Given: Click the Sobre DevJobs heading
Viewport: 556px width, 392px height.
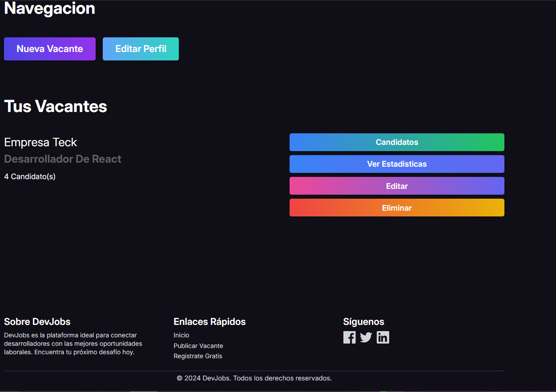Looking at the screenshot, I should pyautogui.click(x=37, y=322).
